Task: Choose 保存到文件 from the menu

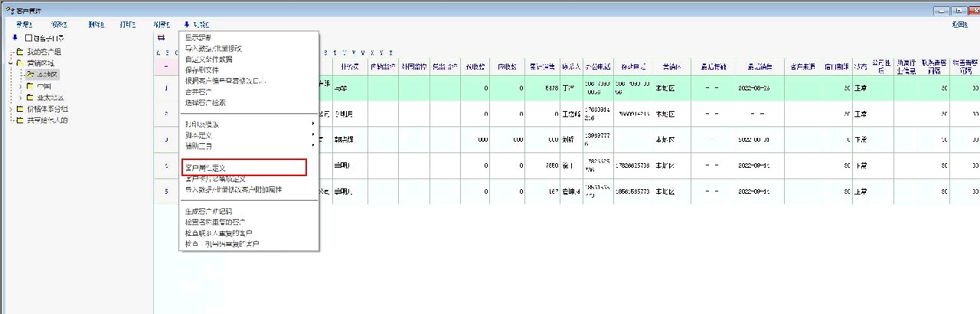Action: tap(201, 70)
